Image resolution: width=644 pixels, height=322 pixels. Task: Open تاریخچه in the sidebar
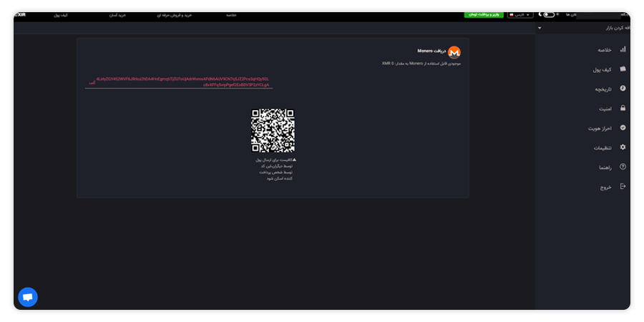tap(603, 89)
